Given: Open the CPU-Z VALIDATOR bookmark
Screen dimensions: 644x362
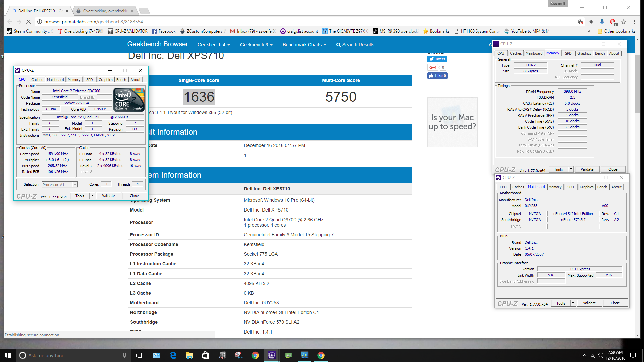Looking at the screenshot, I should 127,31.
